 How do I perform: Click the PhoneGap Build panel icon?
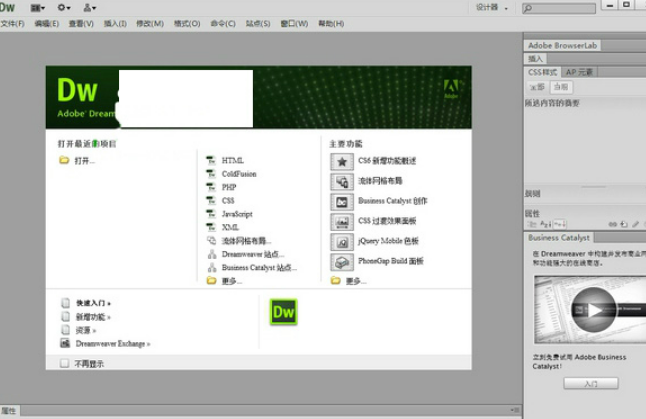[x=341, y=262]
